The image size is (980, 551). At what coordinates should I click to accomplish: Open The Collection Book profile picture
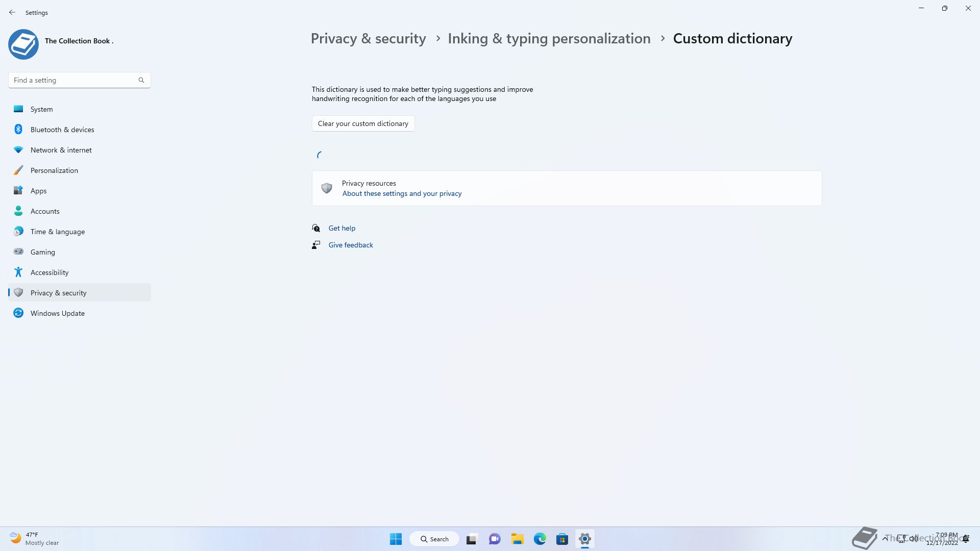(x=23, y=44)
